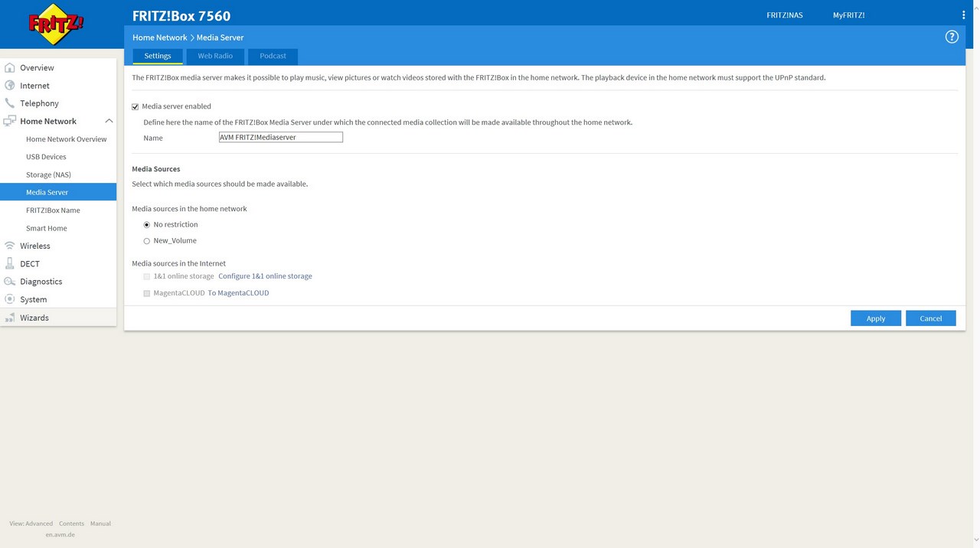
Task: Open the three-dot options menu
Action: point(963,15)
